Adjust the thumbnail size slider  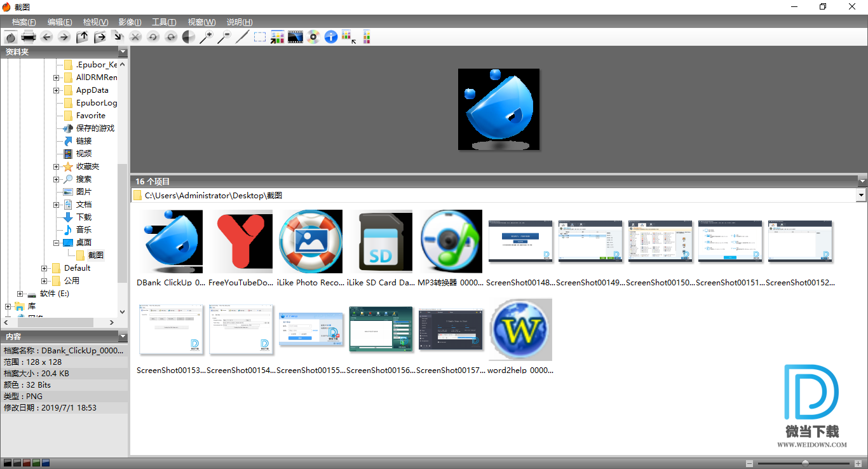[805, 463]
